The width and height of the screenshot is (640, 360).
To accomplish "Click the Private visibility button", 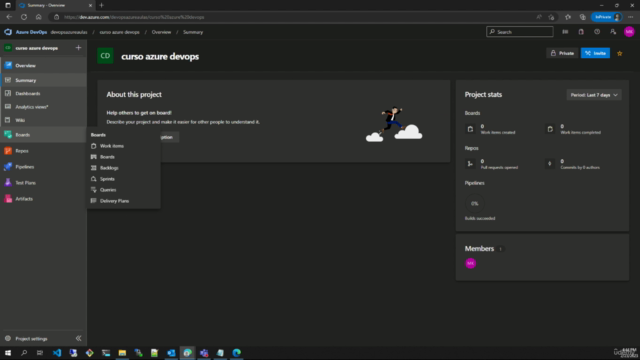I will [x=562, y=53].
